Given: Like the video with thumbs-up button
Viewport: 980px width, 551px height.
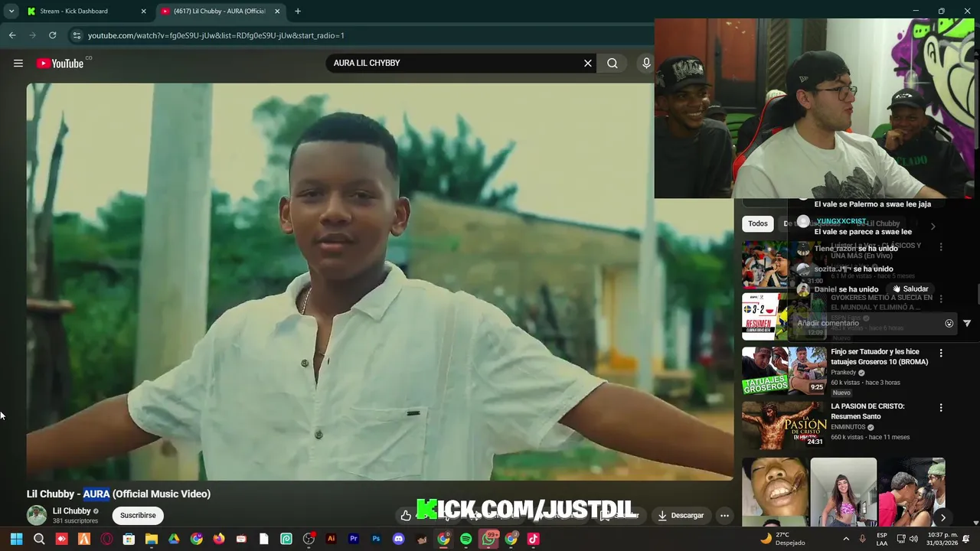Looking at the screenshot, I should pos(406,515).
